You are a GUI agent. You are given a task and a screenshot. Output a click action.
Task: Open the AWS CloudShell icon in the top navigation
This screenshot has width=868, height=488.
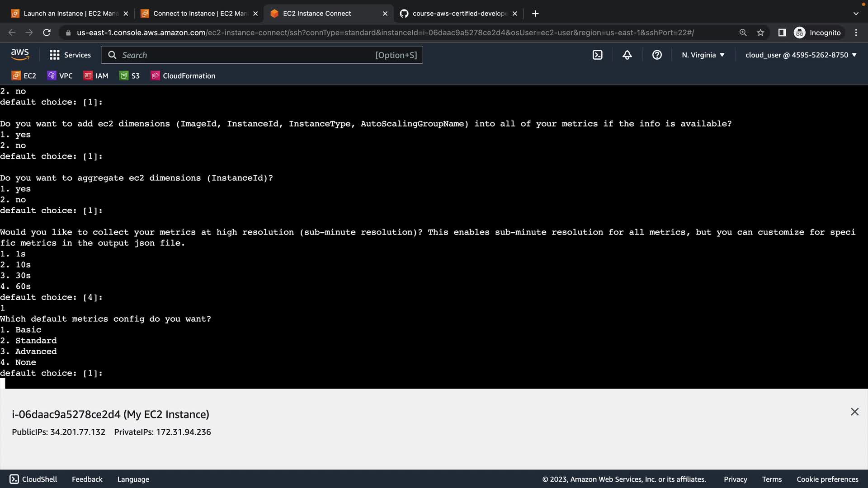point(597,55)
